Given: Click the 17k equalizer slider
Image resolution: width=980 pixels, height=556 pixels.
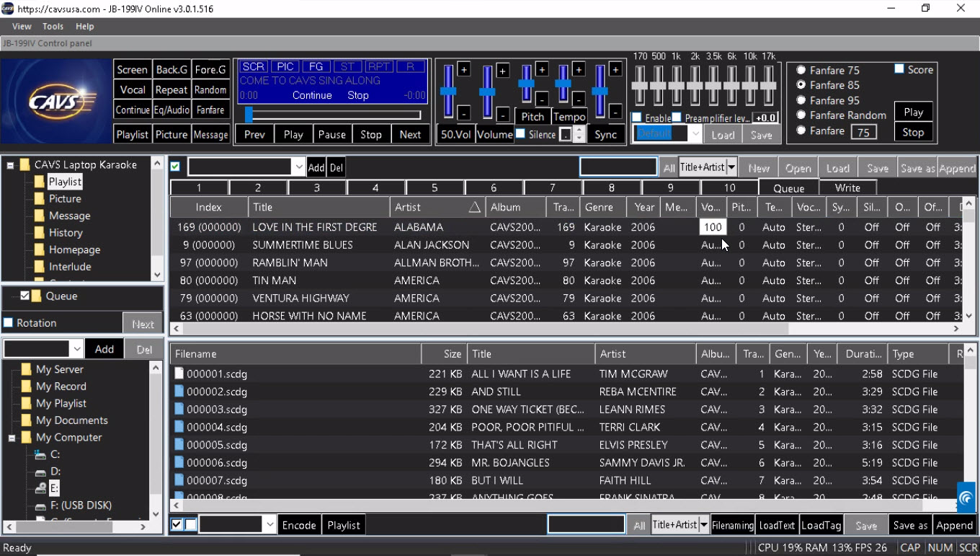Looking at the screenshot, I should click(x=769, y=85).
